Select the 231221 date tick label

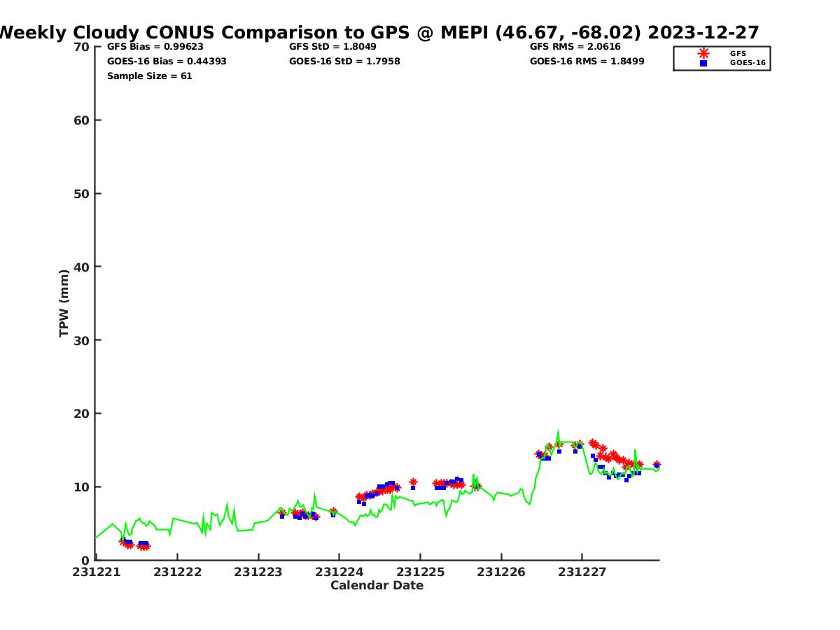(96, 572)
